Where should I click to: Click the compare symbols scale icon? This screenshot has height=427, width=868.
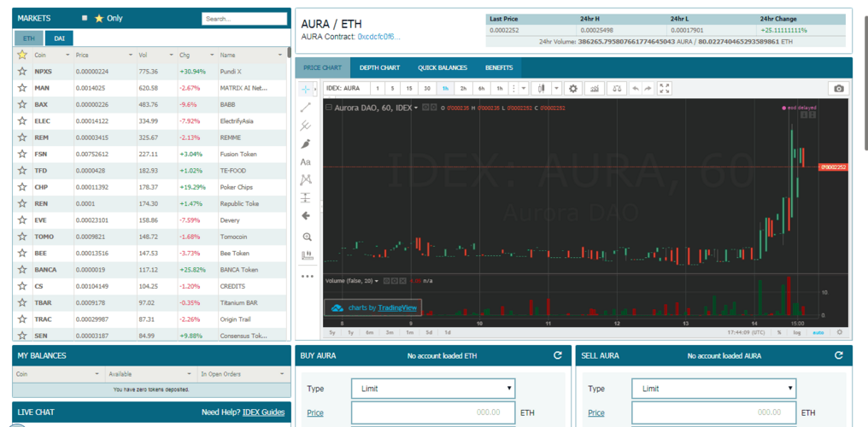pyautogui.click(x=617, y=89)
